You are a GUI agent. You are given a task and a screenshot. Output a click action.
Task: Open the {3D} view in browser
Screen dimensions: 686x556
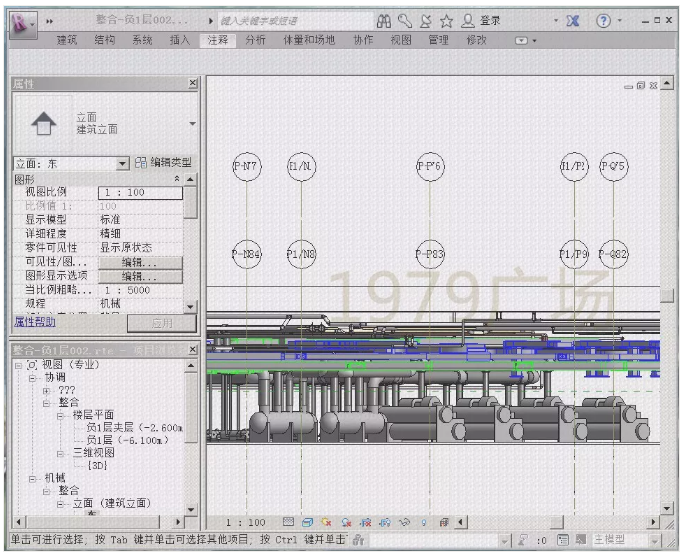[98, 465]
